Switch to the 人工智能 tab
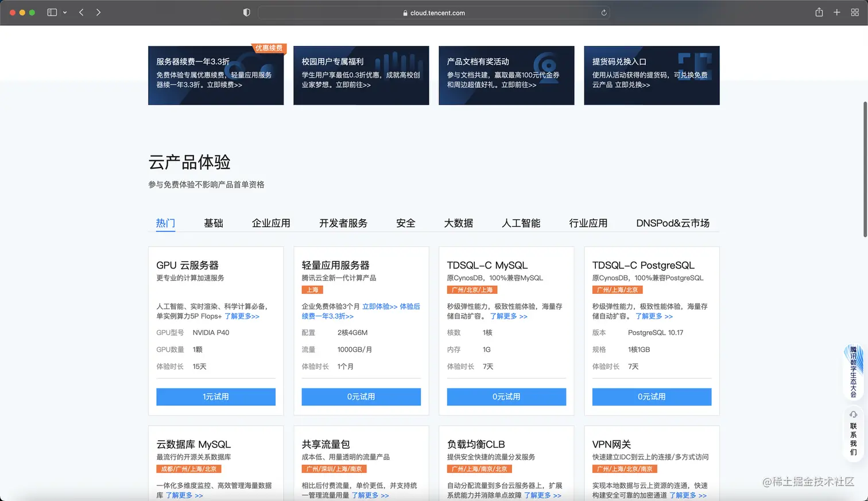The image size is (868, 501). (x=521, y=223)
